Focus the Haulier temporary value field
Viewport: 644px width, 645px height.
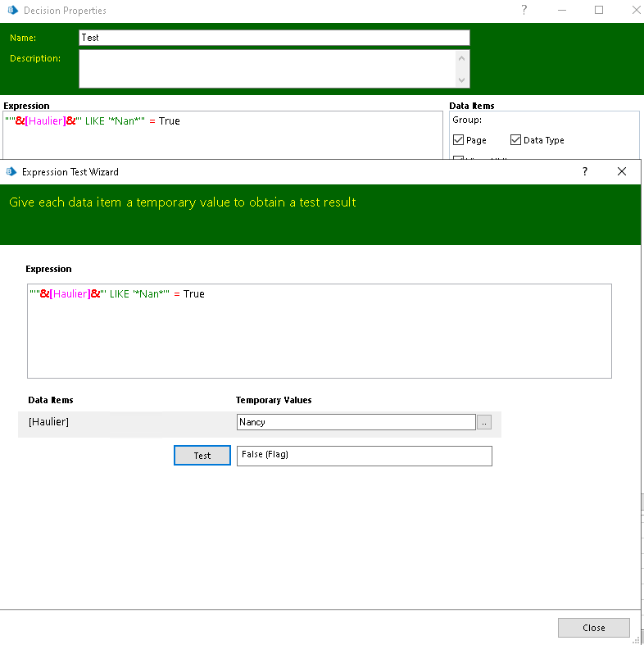click(356, 422)
